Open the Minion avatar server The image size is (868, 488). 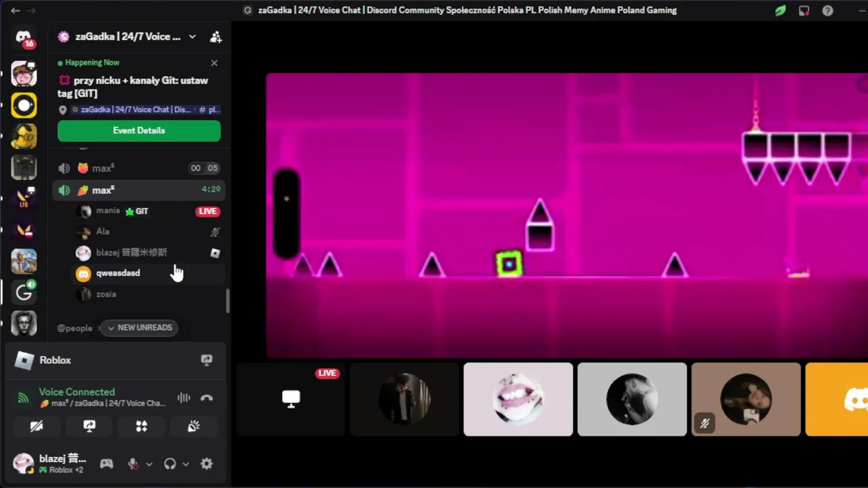click(x=24, y=136)
